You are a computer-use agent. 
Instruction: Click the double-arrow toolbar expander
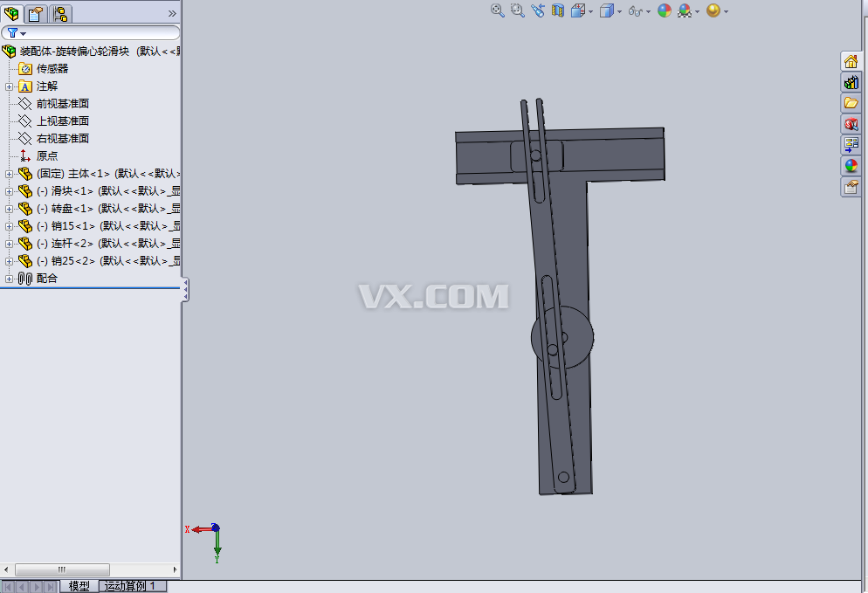click(x=171, y=13)
